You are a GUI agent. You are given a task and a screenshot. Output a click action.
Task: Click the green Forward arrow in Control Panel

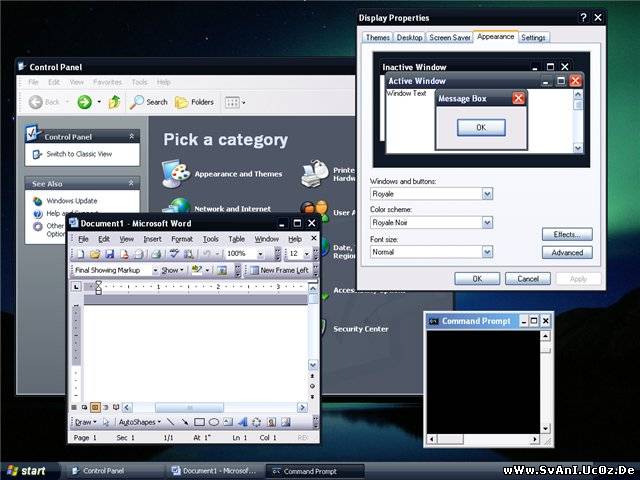(x=84, y=101)
